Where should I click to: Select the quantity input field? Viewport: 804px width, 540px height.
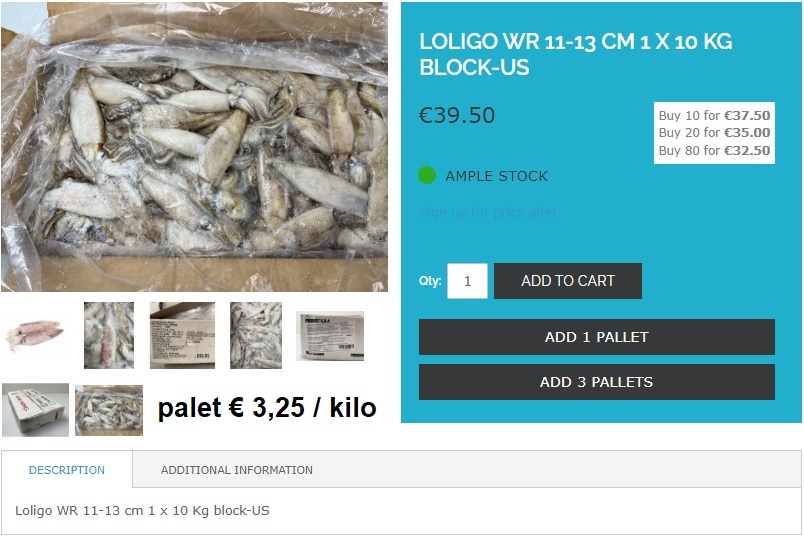pos(467,281)
